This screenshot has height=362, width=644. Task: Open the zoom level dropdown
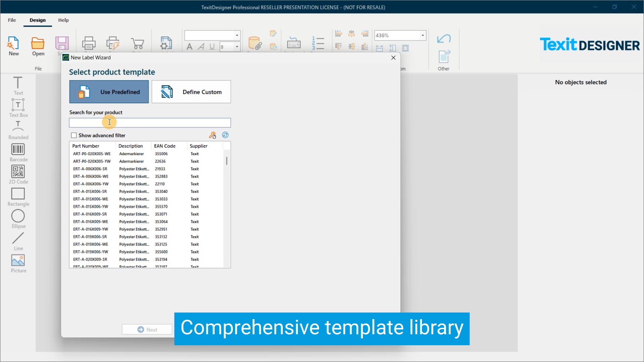click(x=422, y=35)
